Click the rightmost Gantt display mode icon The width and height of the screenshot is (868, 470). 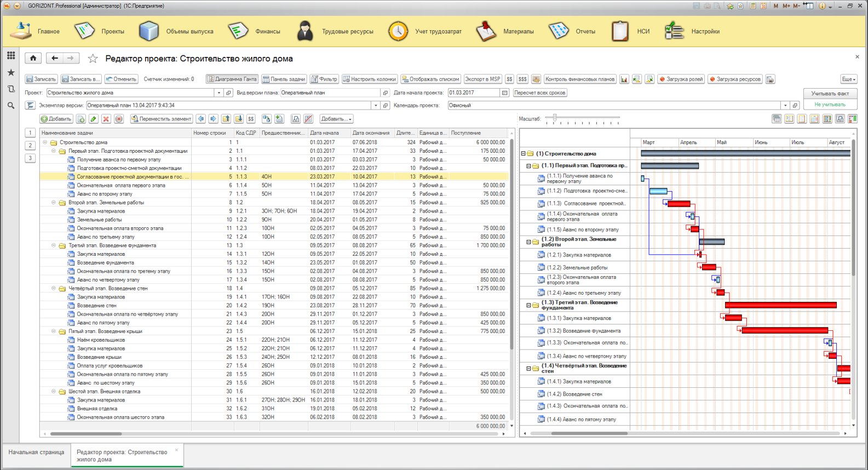pos(853,119)
